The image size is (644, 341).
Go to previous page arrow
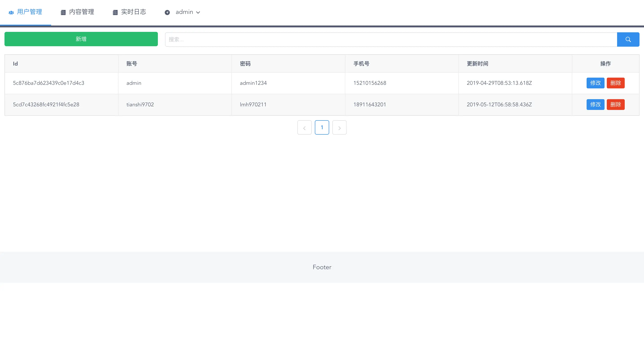tap(304, 128)
